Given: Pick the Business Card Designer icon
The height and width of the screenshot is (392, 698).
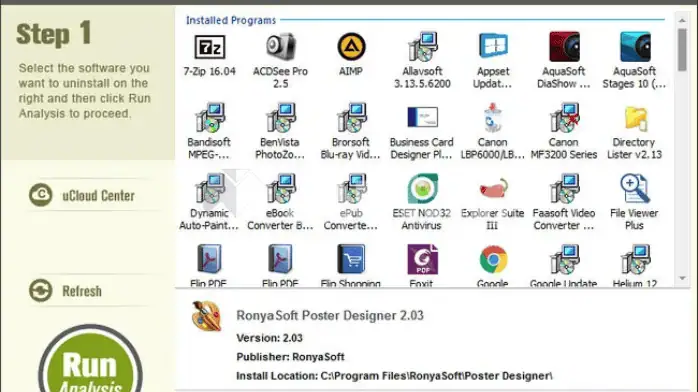Looking at the screenshot, I should [x=422, y=117].
